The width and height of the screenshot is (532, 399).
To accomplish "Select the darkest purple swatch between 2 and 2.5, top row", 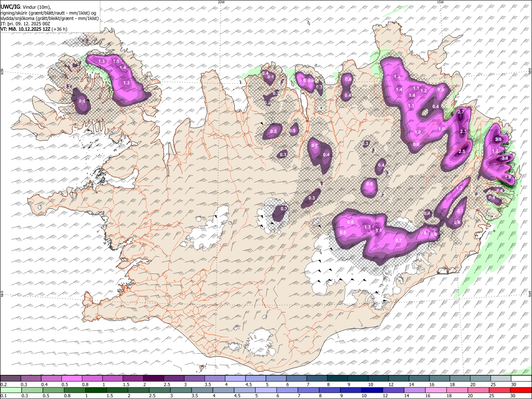I will point(153,378).
